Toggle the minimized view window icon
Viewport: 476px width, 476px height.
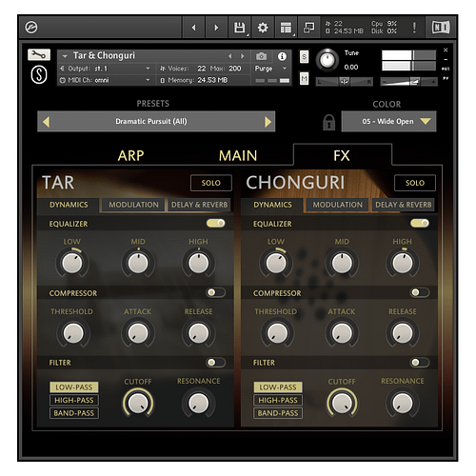point(309,28)
